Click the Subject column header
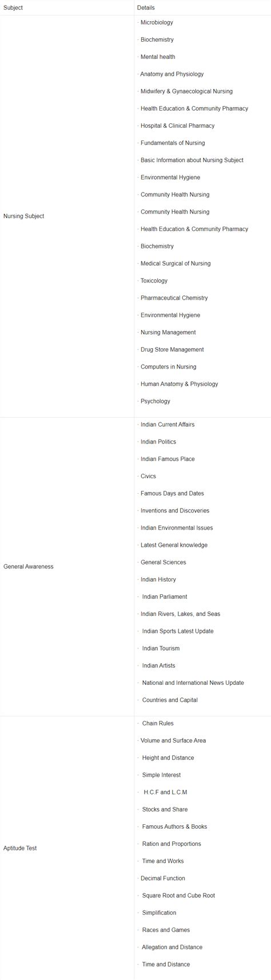The width and height of the screenshot is (271, 980). point(13,8)
